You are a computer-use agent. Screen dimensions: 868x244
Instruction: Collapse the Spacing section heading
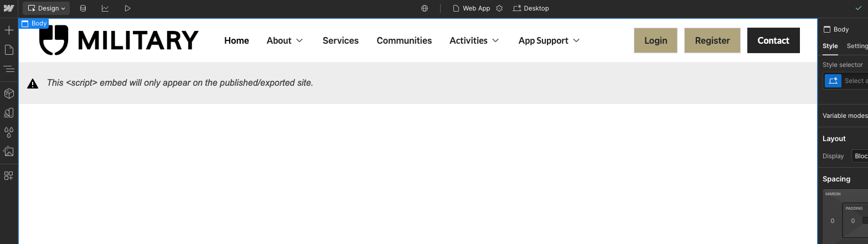[836, 179]
